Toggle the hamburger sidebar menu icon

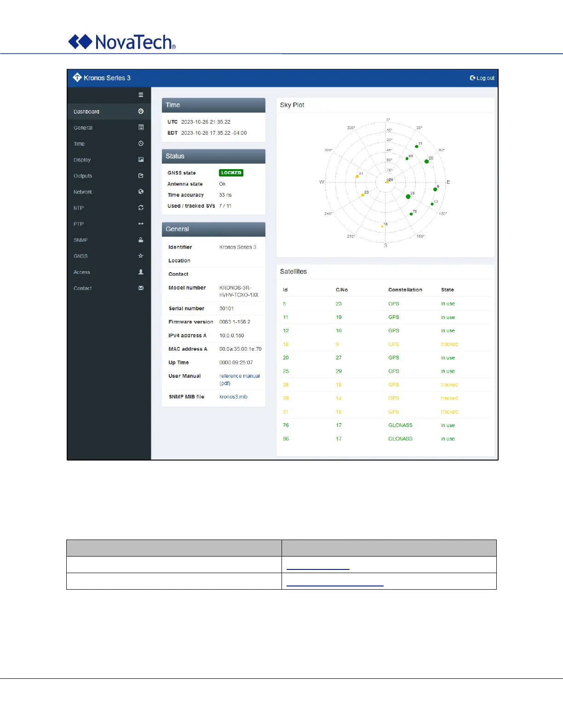point(141,95)
